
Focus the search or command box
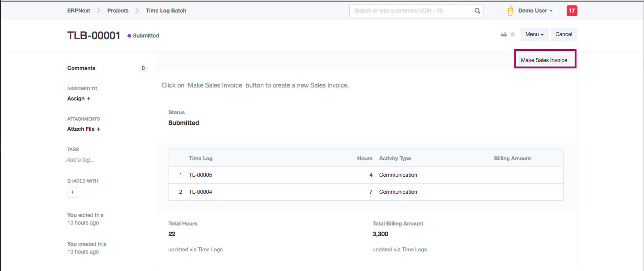point(411,11)
